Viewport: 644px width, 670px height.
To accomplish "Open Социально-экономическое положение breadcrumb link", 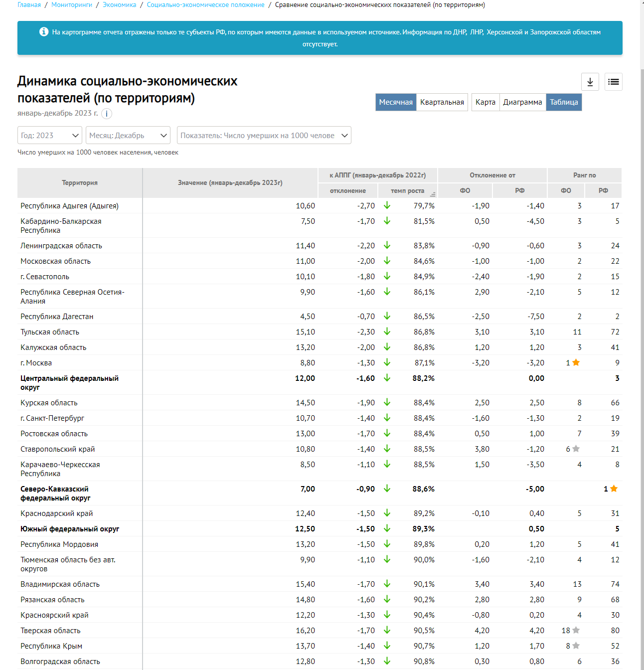I will (x=205, y=5).
